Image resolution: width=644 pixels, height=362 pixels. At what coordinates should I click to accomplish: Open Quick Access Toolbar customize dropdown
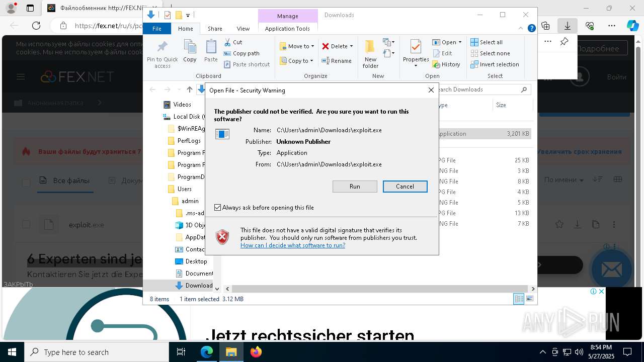[x=188, y=16]
